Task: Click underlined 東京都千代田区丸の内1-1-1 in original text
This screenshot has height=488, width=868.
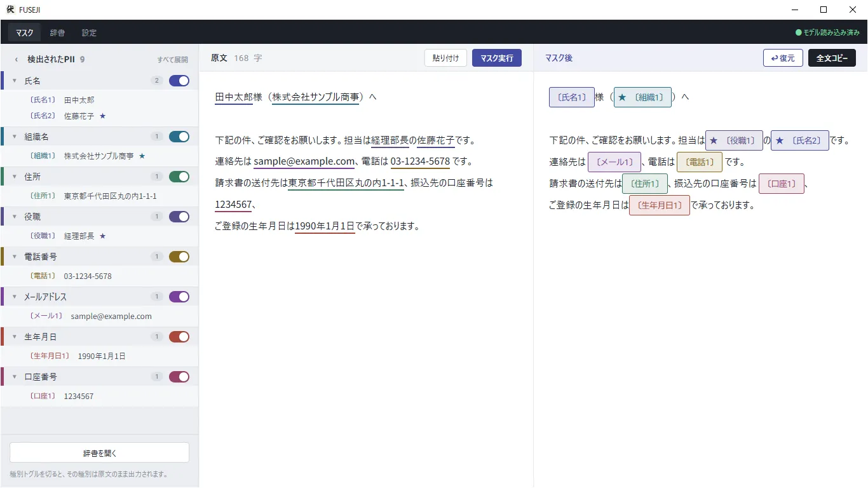Action: pyautogui.click(x=346, y=183)
